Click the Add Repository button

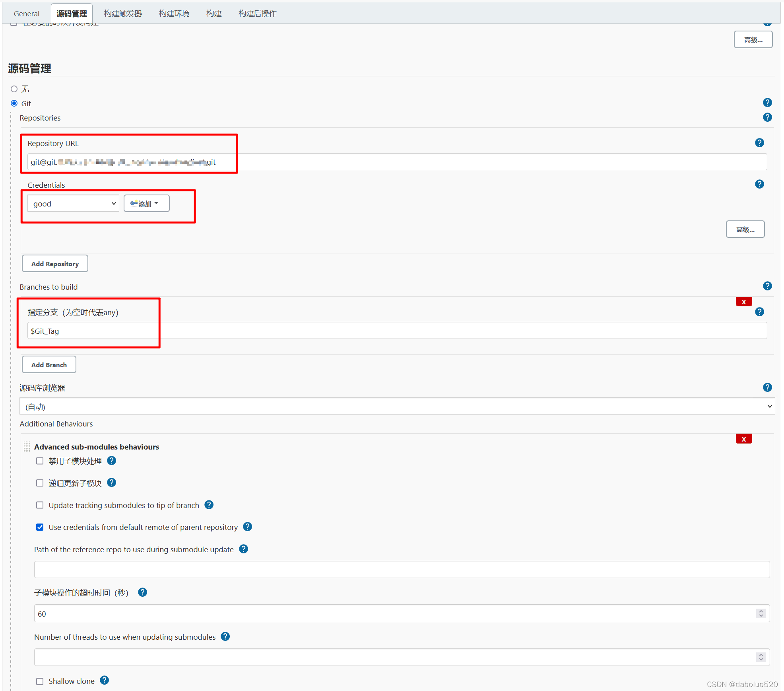click(x=55, y=264)
